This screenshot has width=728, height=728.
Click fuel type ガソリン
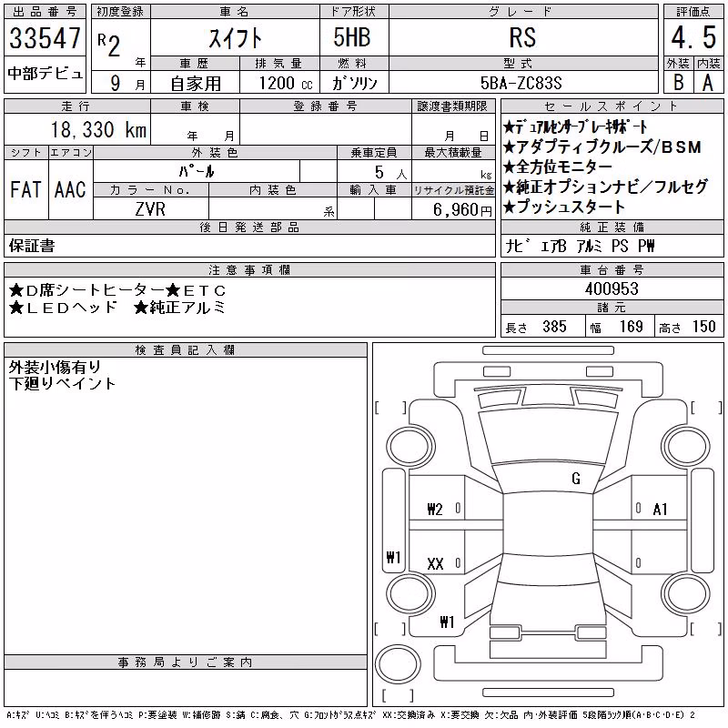354,83
